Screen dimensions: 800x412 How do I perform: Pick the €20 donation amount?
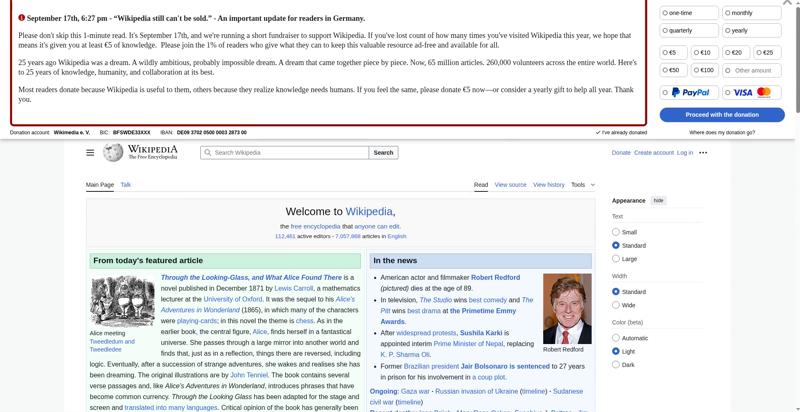click(736, 53)
